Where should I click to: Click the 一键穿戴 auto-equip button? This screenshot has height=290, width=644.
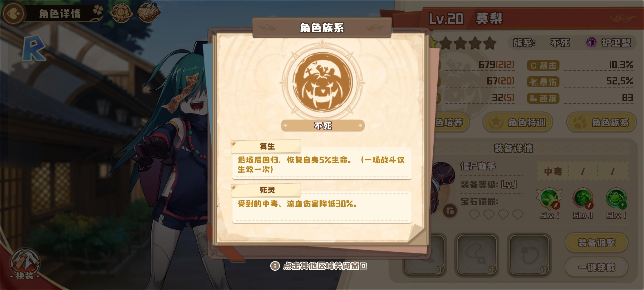click(596, 267)
